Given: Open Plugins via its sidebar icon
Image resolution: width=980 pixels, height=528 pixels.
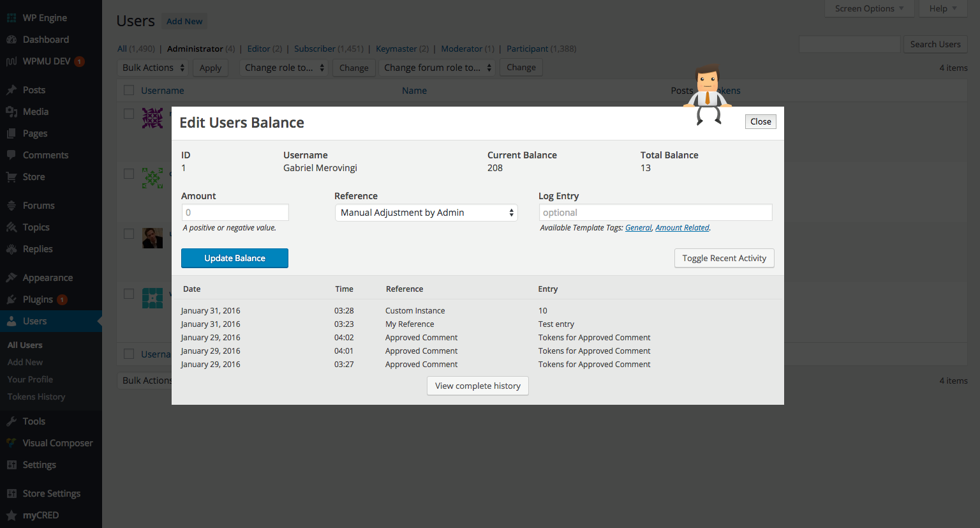Looking at the screenshot, I should [13, 299].
